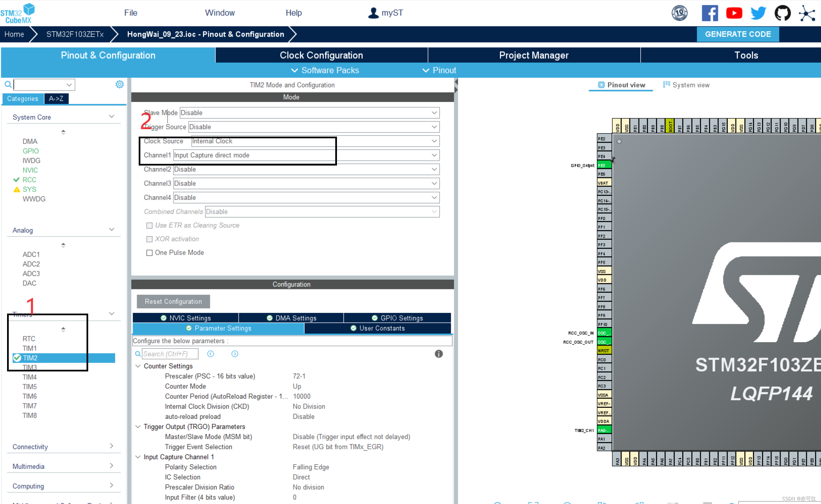Enable One Pulse Mode checkbox
821x504 pixels.
coord(149,253)
